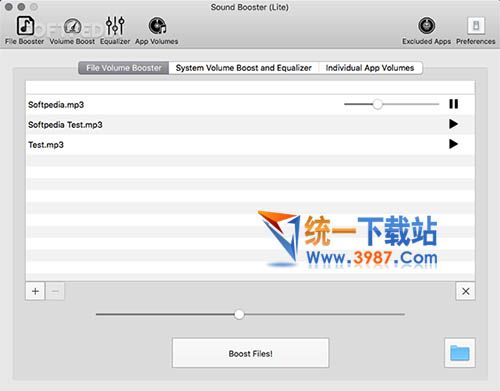This screenshot has width=500, height=391.
Task: Click the yellow minimize window button
Action: pos(21,7)
